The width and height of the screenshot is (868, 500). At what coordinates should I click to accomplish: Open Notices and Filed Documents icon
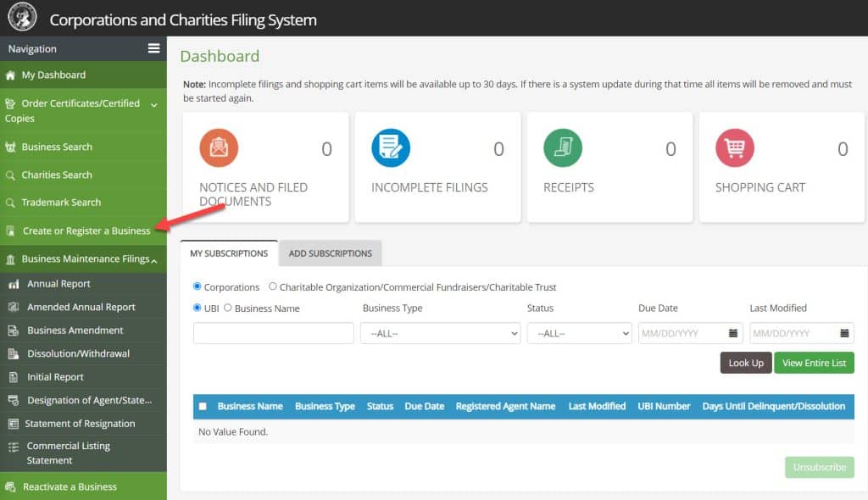click(x=219, y=147)
